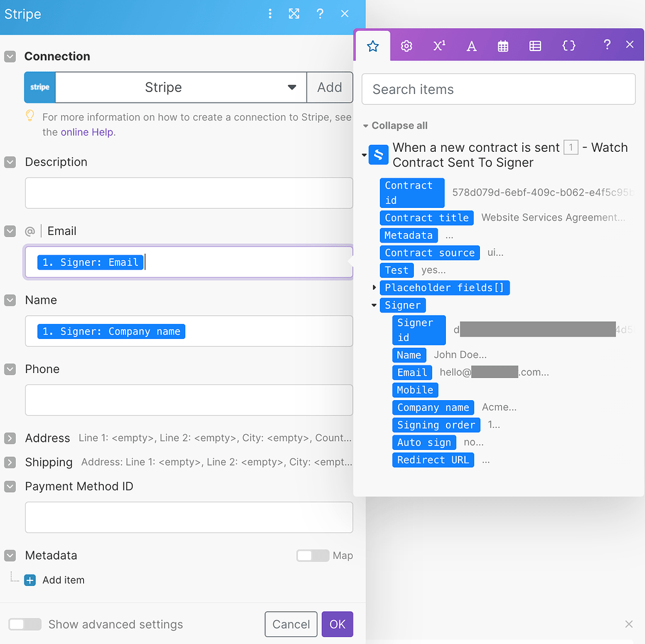Insert the Redirect URL pill

point(433,459)
